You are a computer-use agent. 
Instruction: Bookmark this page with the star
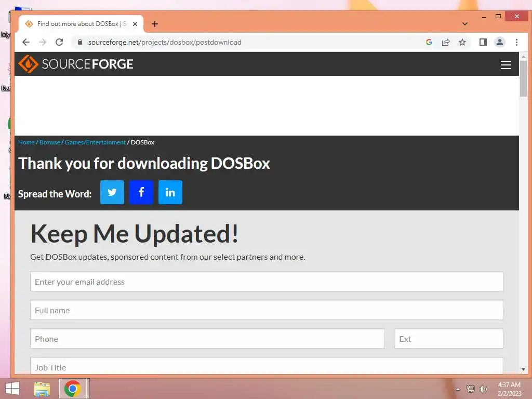click(x=462, y=42)
